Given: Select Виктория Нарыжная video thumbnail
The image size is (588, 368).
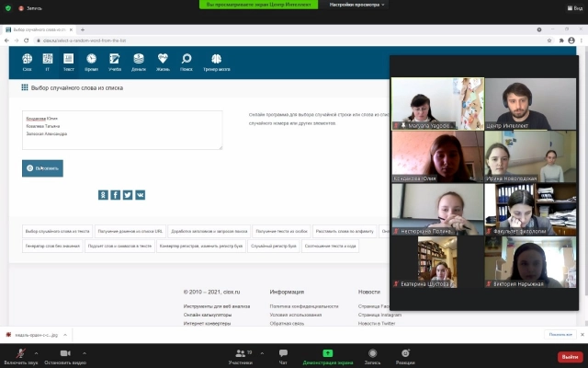Looking at the screenshot, I should click(x=530, y=262).
